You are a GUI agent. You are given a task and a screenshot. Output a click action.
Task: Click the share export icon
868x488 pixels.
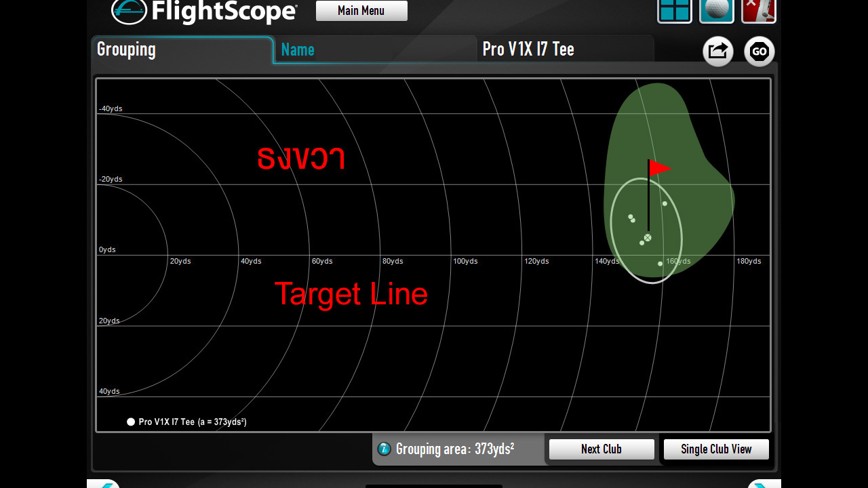718,52
